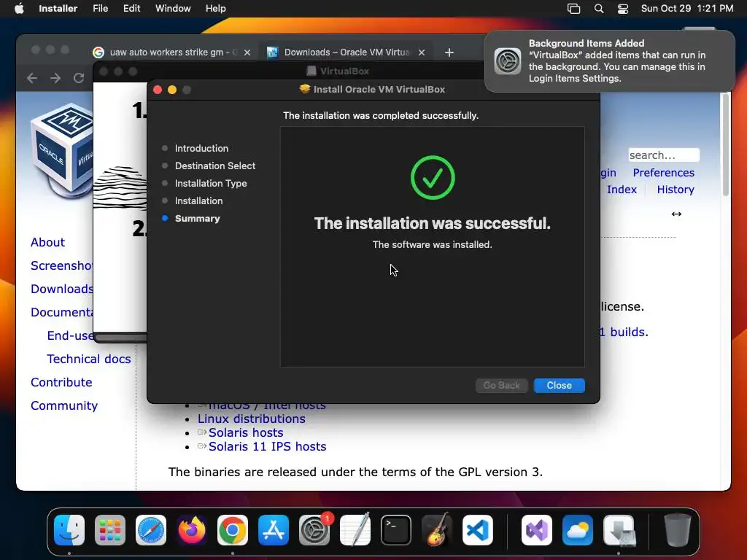This screenshot has width=747, height=560.
Task: Click the Chrome forward arrow
Action: pyautogui.click(x=55, y=78)
